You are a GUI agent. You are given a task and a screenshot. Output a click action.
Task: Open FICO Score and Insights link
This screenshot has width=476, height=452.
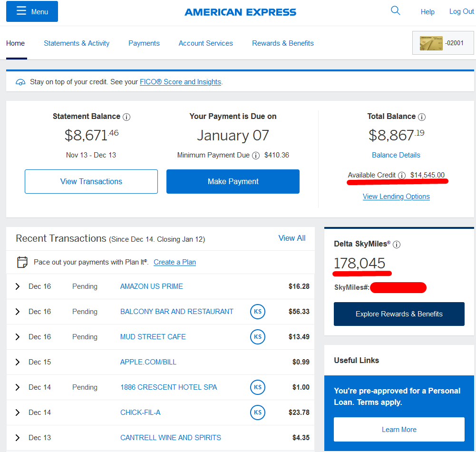[180, 82]
